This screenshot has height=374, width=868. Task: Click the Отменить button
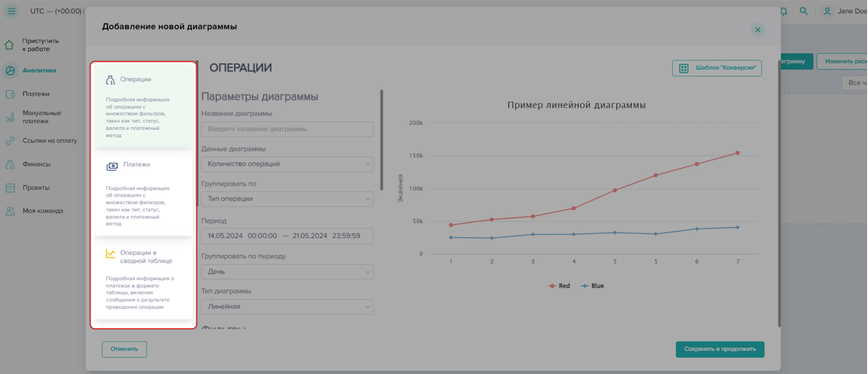click(x=124, y=349)
